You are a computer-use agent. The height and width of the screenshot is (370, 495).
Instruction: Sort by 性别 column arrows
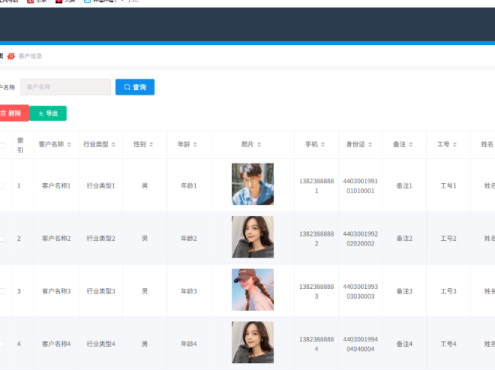[151, 144]
